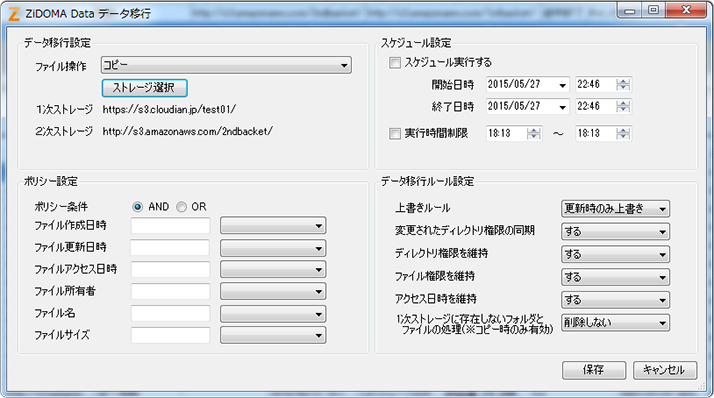Click the 実行時間制限 start time spinner
The height and width of the screenshot is (398, 714).
[534, 133]
